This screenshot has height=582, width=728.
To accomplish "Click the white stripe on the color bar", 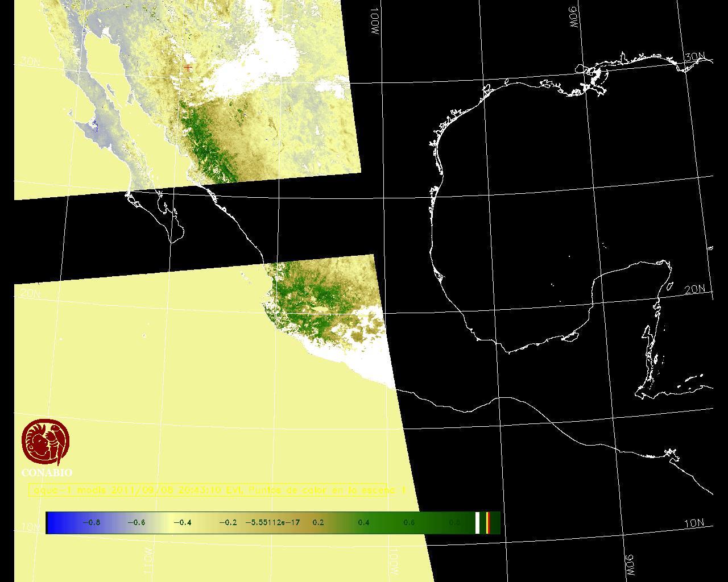I will click(x=477, y=522).
